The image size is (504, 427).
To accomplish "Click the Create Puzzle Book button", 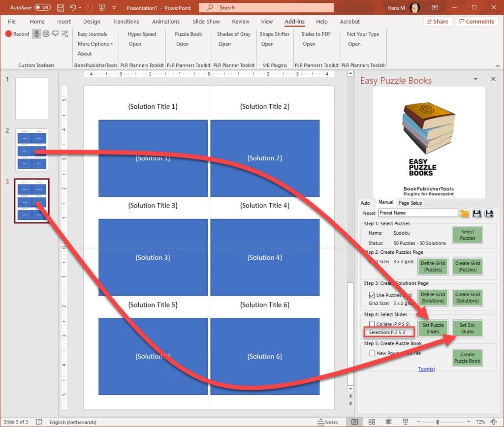I will [467, 358].
